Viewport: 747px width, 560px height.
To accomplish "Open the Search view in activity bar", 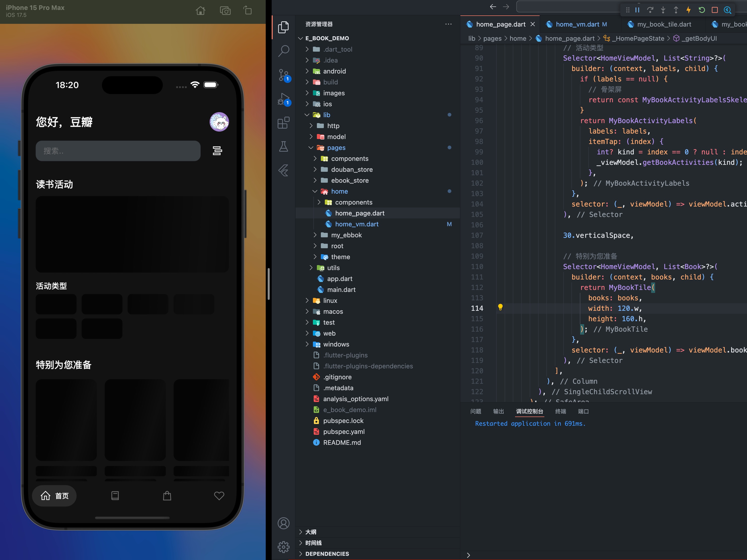I will tap(283, 51).
